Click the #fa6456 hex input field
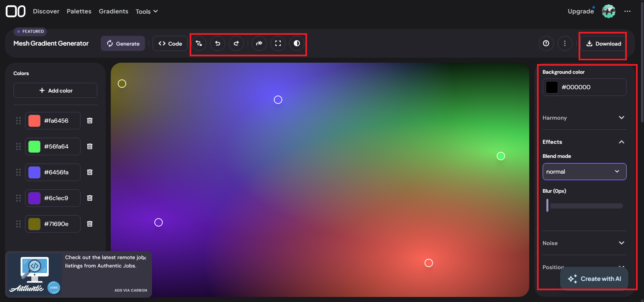Image resolution: width=644 pixels, height=302 pixels. tap(60, 120)
